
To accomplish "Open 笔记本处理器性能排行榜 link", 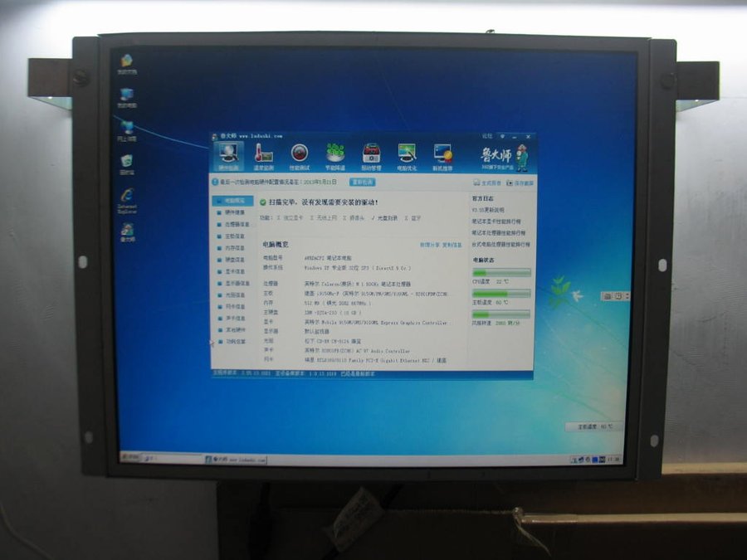I will point(499,233).
